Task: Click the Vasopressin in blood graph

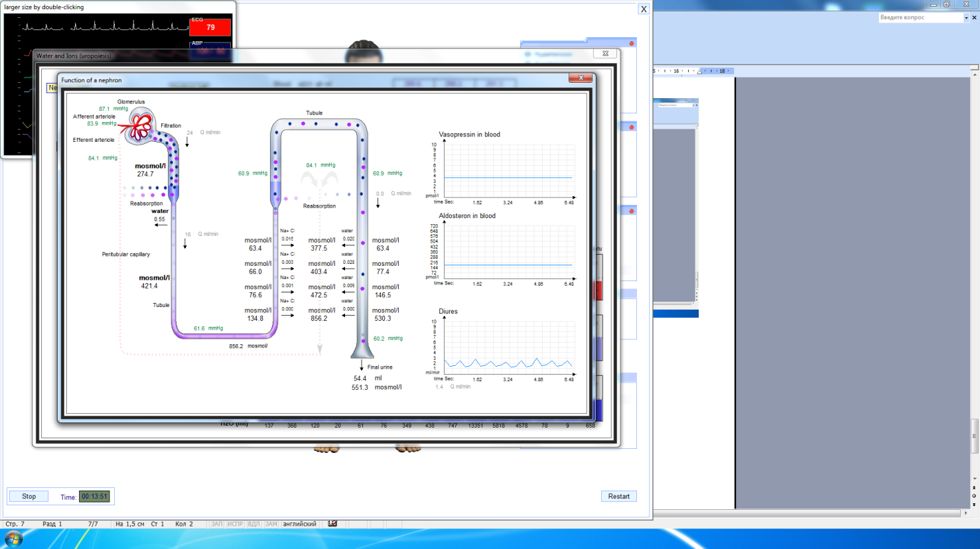Action: tap(508, 170)
